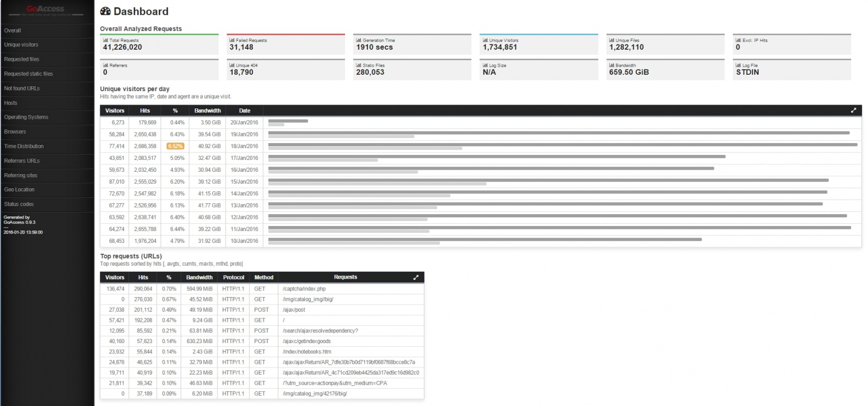Click the utm_source=actionpay request

coord(335,383)
